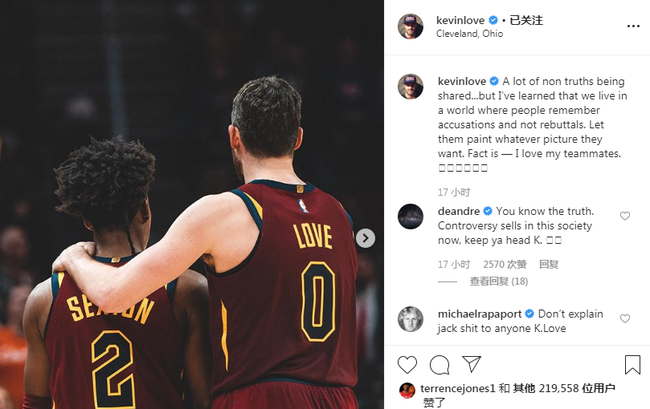The image size is (650, 409).
Task: Like deandre's comment with heart
Action: point(625,215)
